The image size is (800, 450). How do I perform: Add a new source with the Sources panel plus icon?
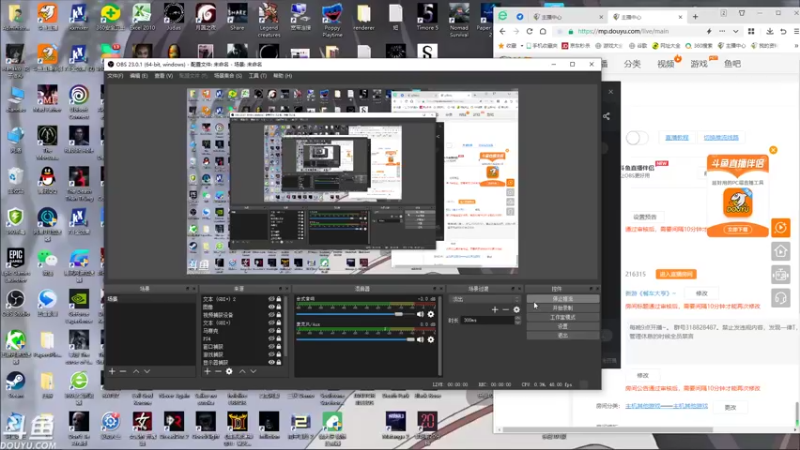[x=207, y=371]
